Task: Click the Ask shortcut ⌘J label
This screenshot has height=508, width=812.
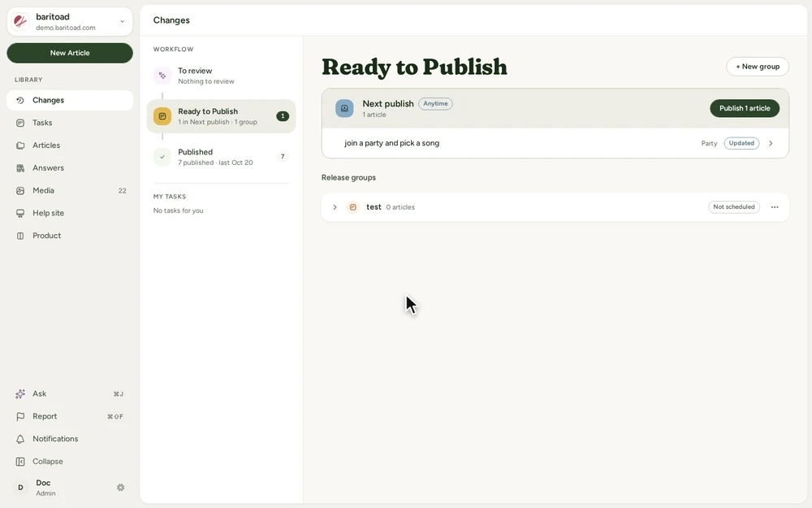Action: click(118, 394)
